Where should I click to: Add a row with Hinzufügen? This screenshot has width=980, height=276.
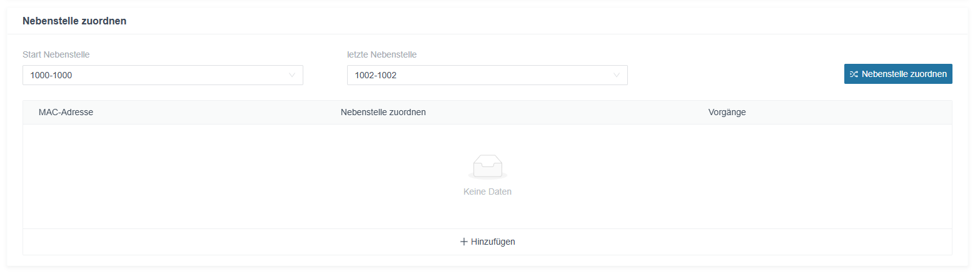tap(487, 242)
